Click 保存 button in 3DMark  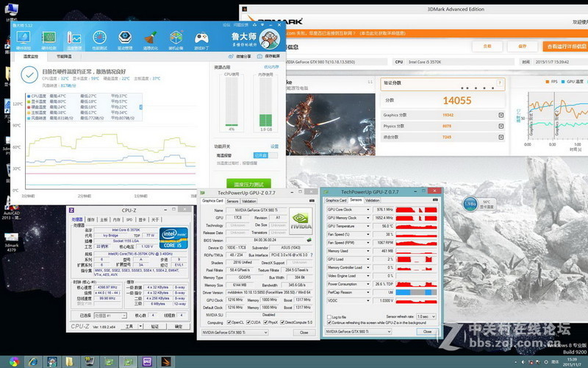pos(523,46)
